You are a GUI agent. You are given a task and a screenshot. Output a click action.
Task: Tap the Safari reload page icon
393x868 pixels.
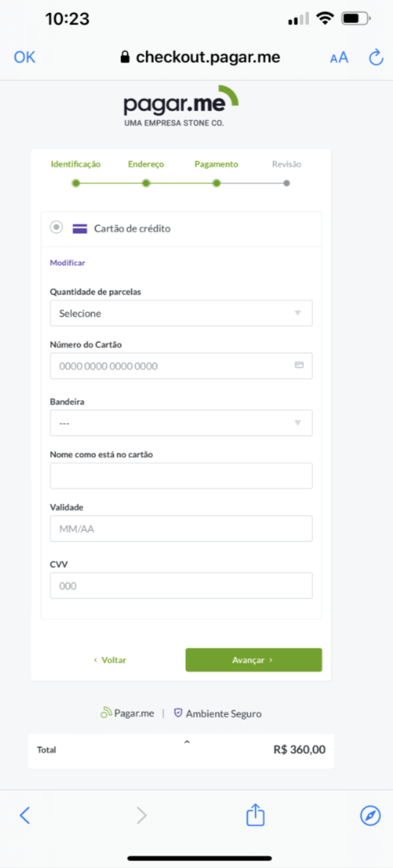coord(375,57)
